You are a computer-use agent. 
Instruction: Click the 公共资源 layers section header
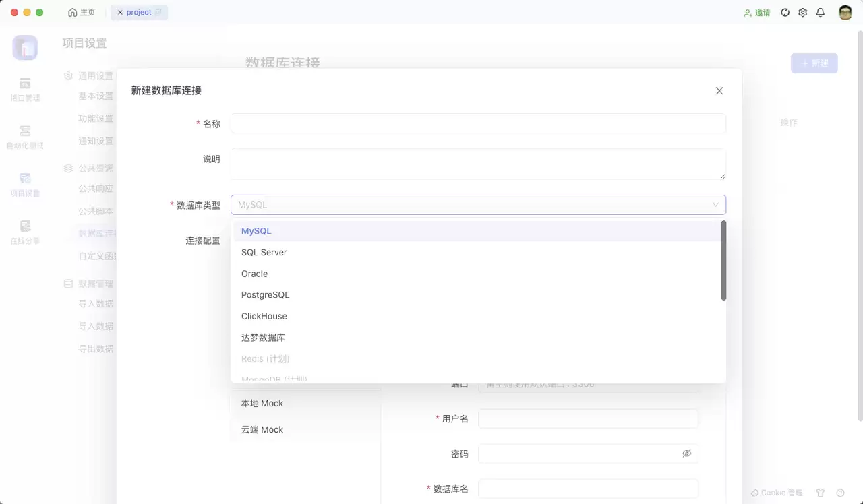88,168
